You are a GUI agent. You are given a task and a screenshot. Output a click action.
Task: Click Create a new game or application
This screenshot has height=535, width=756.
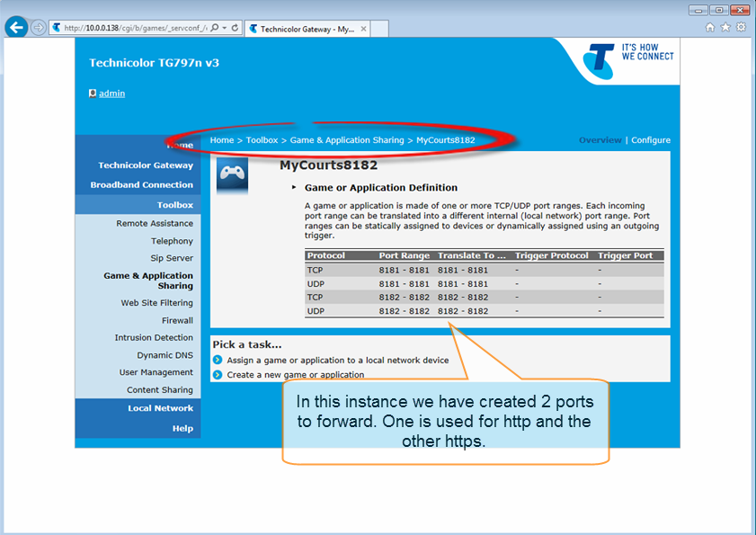click(x=295, y=375)
